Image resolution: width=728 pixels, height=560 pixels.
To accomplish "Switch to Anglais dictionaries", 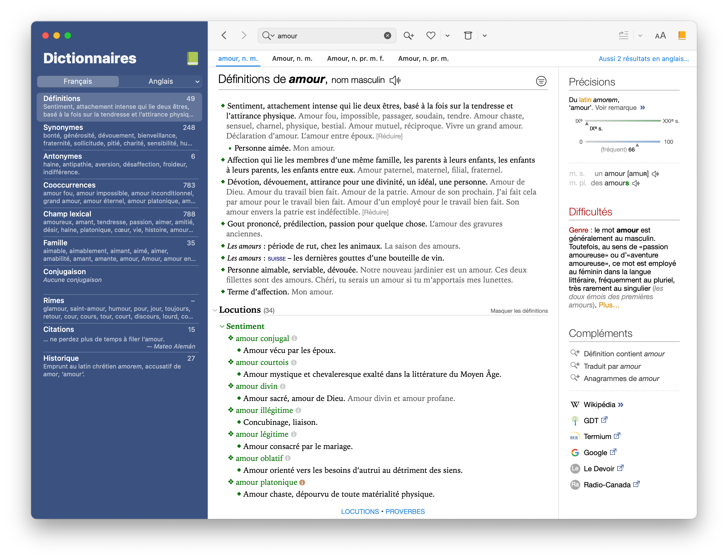I will click(x=160, y=81).
